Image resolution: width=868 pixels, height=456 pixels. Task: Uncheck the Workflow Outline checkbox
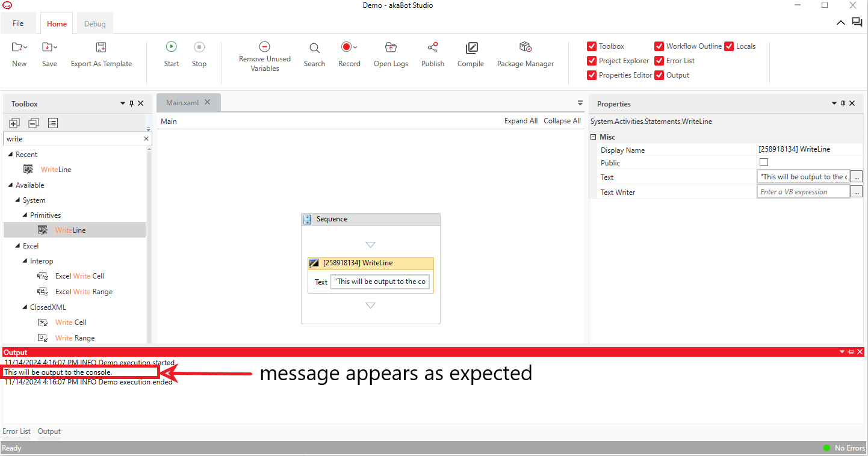659,46
